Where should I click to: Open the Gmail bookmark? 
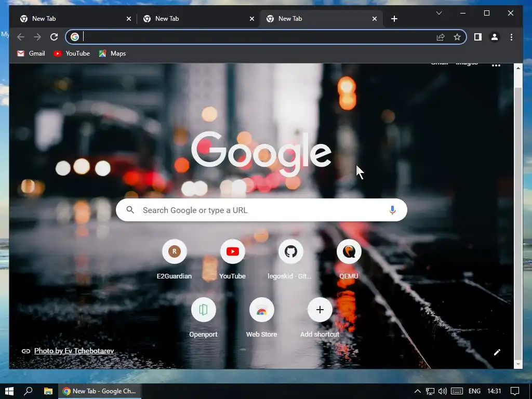coord(31,54)
